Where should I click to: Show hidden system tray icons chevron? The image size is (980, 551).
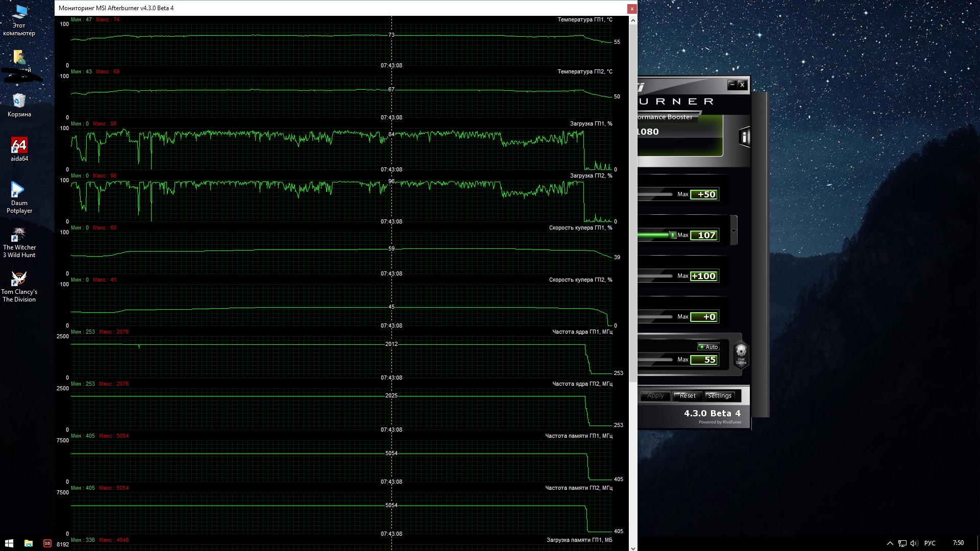pyautogui.click(x=890, y=543)
